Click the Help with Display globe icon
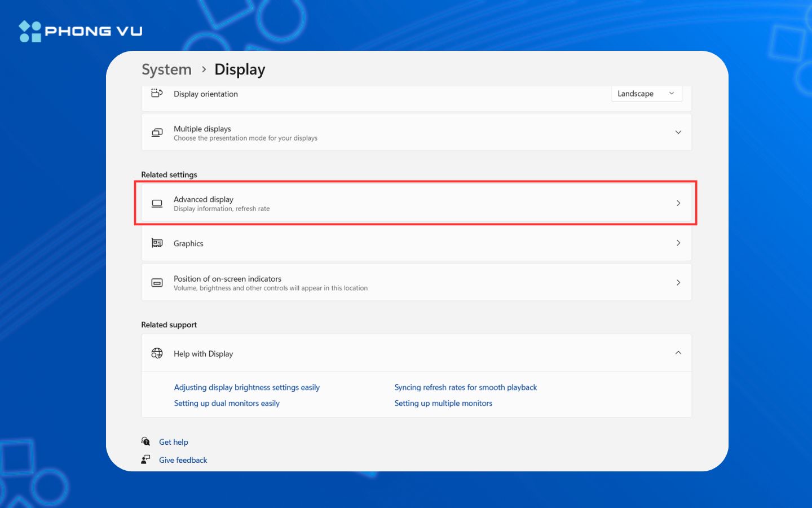 (157, 353)
